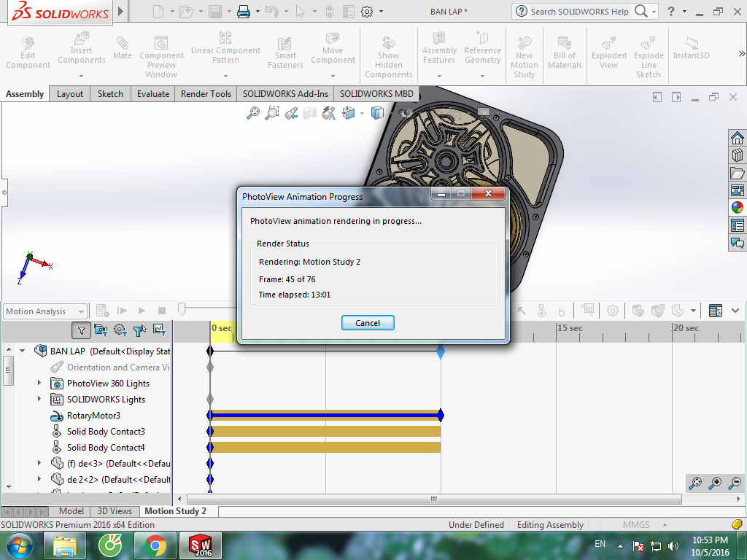Open the Evaluate tab

pos(153,94)
